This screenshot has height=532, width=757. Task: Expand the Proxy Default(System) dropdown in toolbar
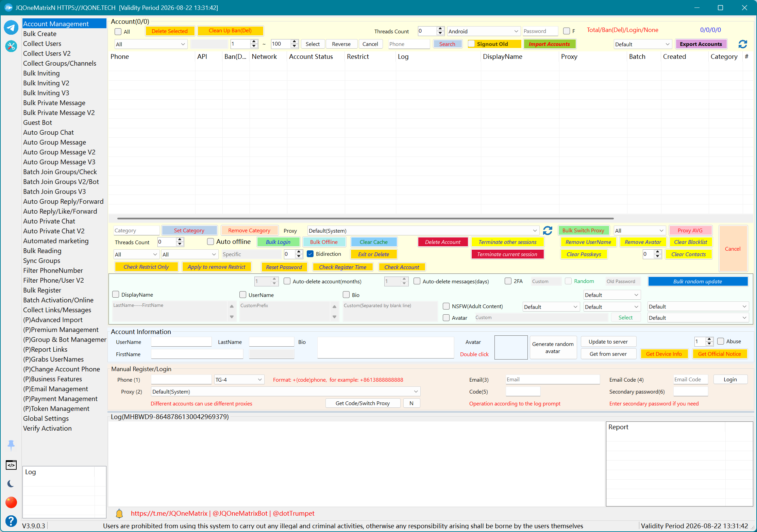pos(423,231)
